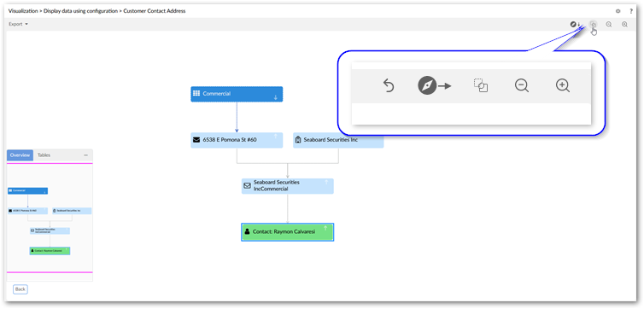Screen dimensions: 644x309
Task: Click the zoom out magnifier in the callout
Action: click(522, 85)
